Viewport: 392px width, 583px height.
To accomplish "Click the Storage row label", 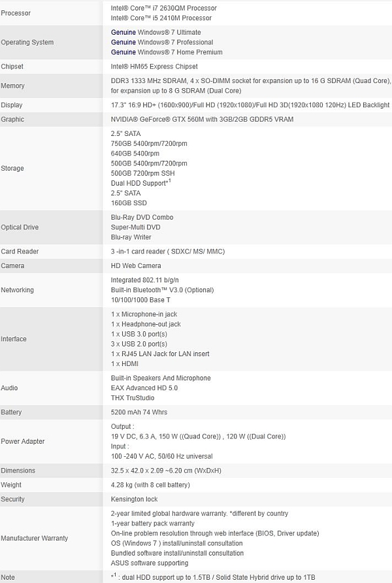I will pyautogui.click(x=12, y=168).
